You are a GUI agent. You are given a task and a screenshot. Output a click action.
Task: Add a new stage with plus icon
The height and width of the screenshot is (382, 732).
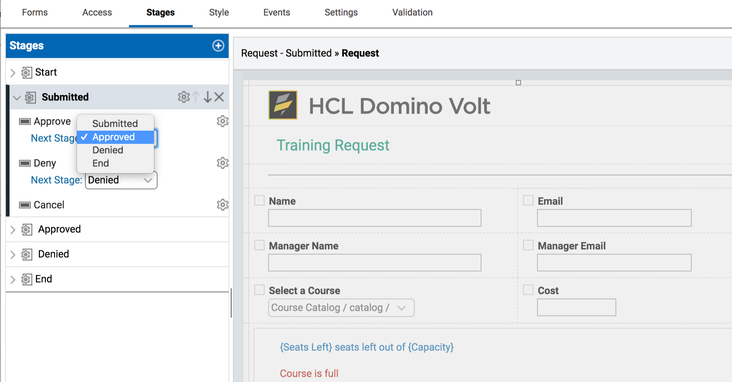tap(218, 45)
